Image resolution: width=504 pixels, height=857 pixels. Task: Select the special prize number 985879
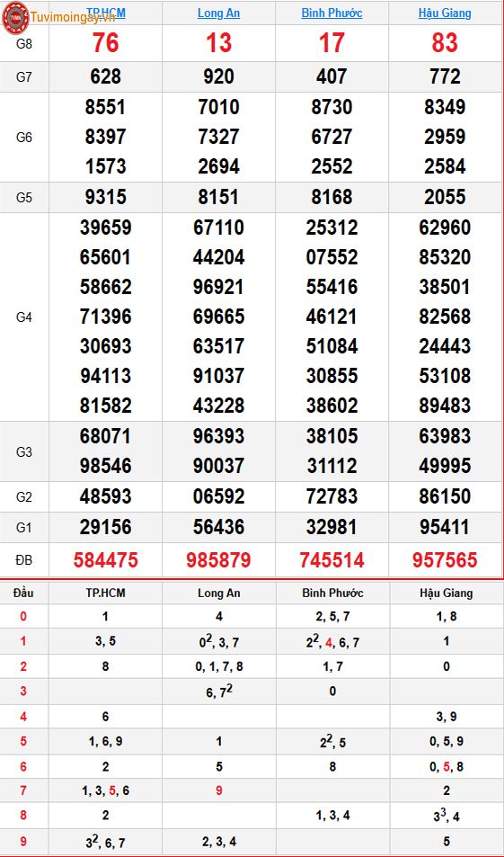[x=218, y=559]
